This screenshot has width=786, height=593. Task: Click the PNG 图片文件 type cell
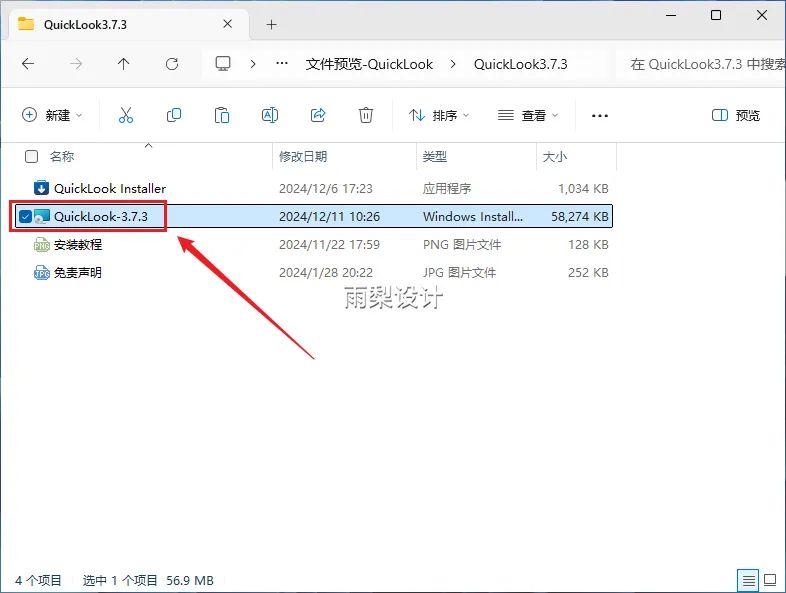click(462, 245)
